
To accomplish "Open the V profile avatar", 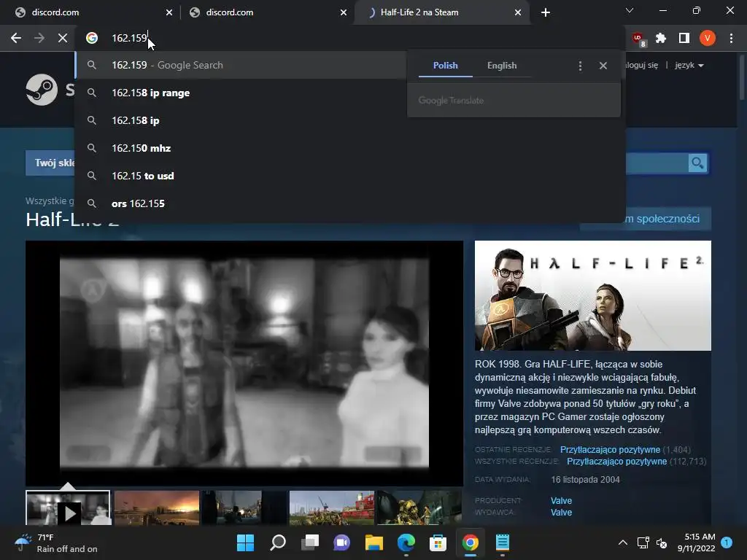I will [708, 38].
